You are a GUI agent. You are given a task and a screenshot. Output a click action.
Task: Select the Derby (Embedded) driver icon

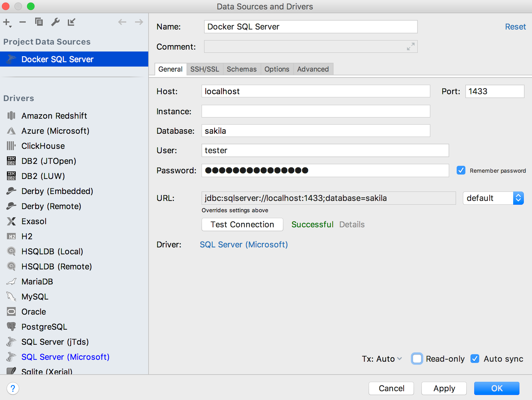tap(11, 191)
